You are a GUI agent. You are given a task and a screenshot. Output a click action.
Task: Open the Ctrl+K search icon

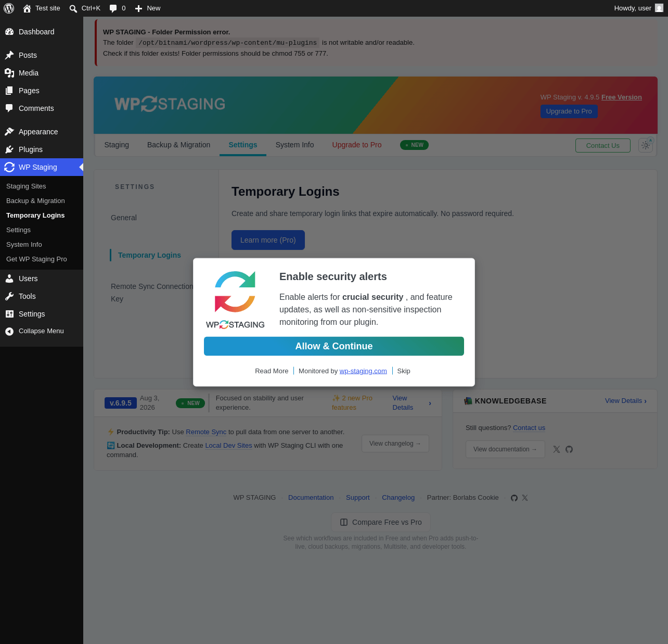click(73, 8)
